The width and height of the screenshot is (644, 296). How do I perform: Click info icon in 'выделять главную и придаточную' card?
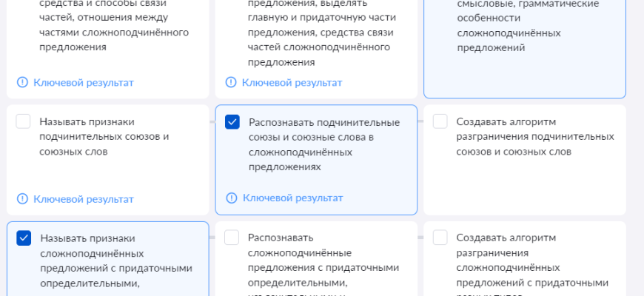pos(231,82)
